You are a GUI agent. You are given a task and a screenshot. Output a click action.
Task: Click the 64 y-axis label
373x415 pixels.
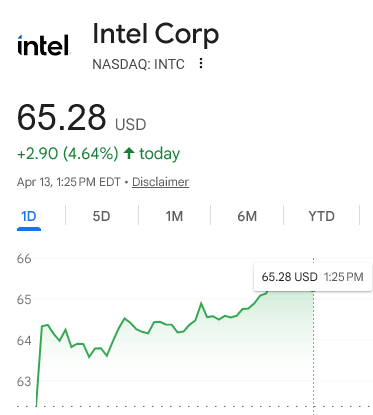click(x=24, y=341)
